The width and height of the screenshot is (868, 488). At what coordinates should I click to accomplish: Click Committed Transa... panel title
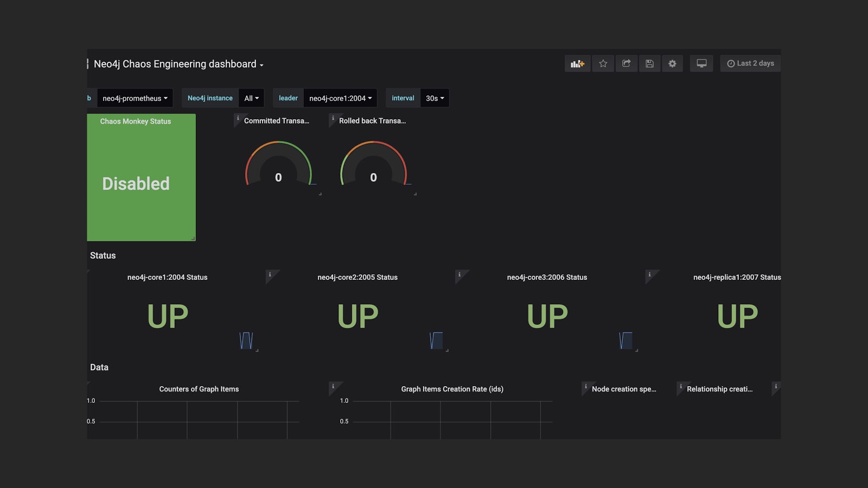click(277, 121)
